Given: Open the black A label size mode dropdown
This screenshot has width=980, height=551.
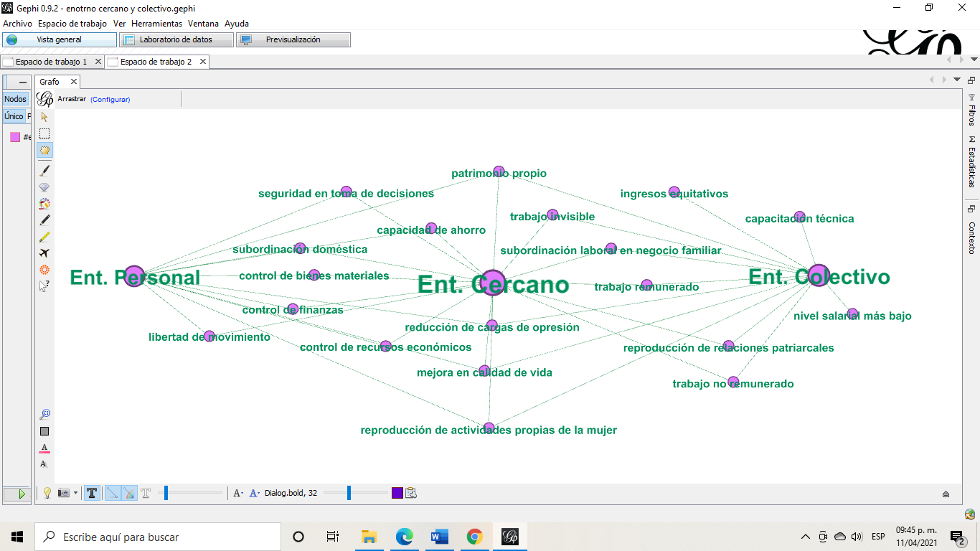Looking at the screenshot, I should [x=238, y=493].
